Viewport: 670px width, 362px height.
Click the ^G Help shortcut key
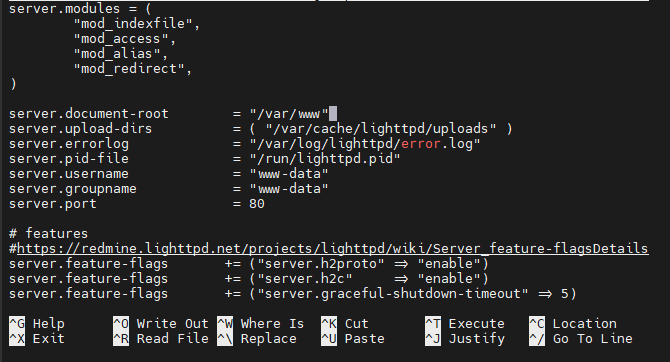(x=36, y=324)
